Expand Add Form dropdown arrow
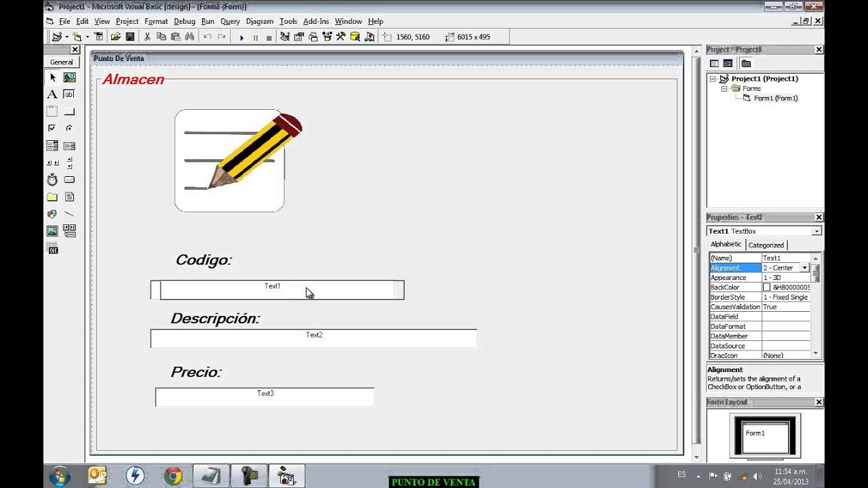The image size is (868, 488). pos(87,37)
